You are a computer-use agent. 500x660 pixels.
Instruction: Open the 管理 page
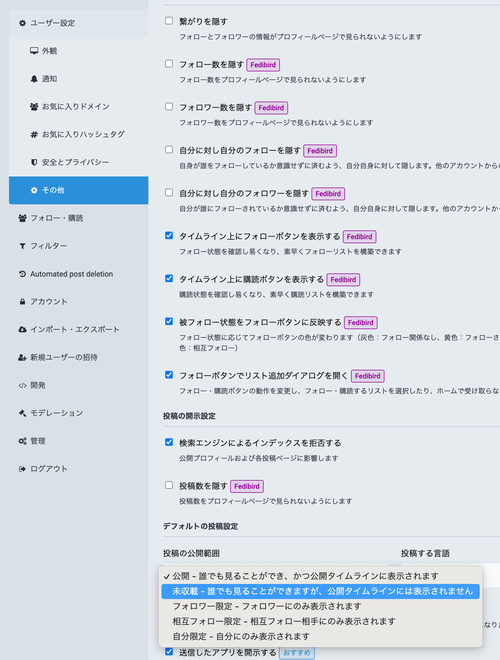pos(79,441)
